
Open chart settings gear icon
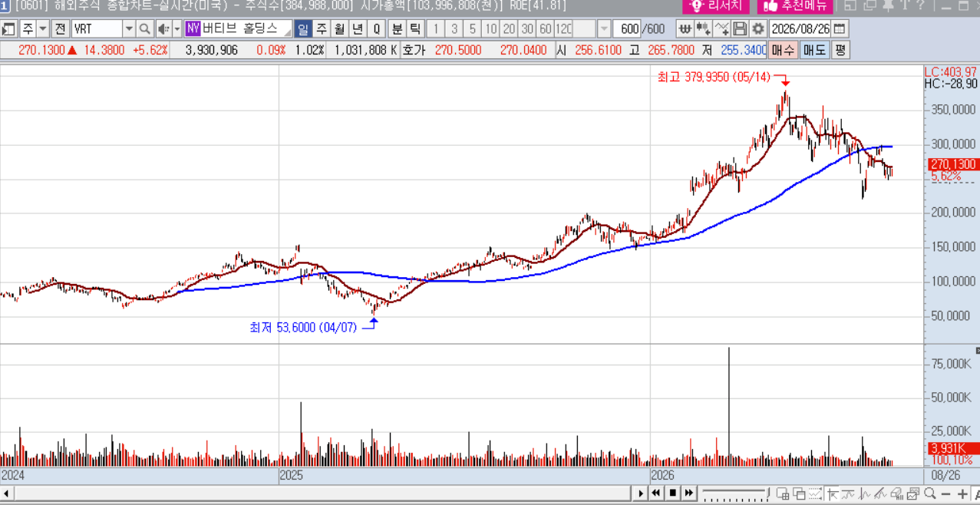click(758, 29)
